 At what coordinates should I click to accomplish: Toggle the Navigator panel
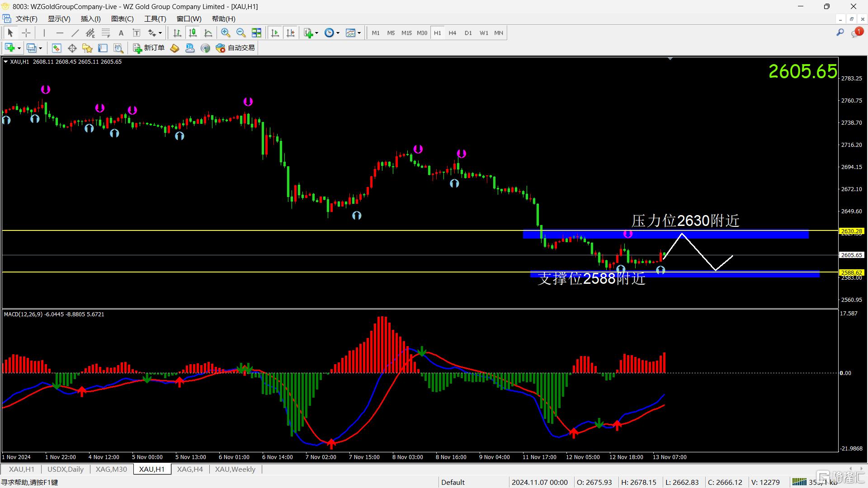pos(87,48)
